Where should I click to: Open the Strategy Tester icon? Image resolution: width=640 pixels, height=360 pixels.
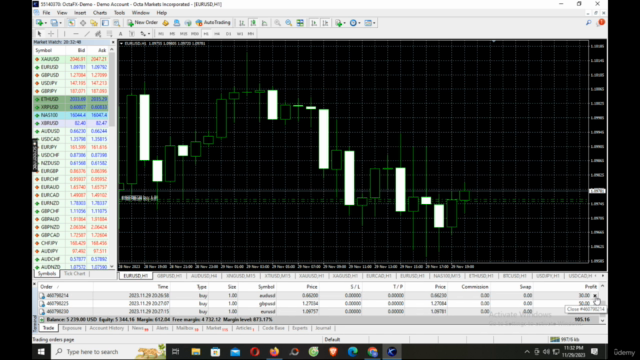coord(117,23)
